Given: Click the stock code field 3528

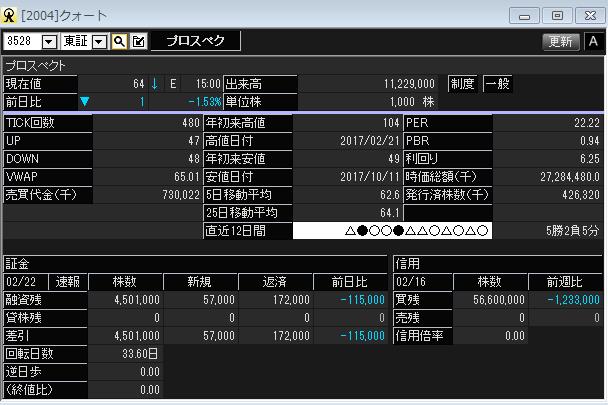Looking at the screenshot, I should 22,41.
